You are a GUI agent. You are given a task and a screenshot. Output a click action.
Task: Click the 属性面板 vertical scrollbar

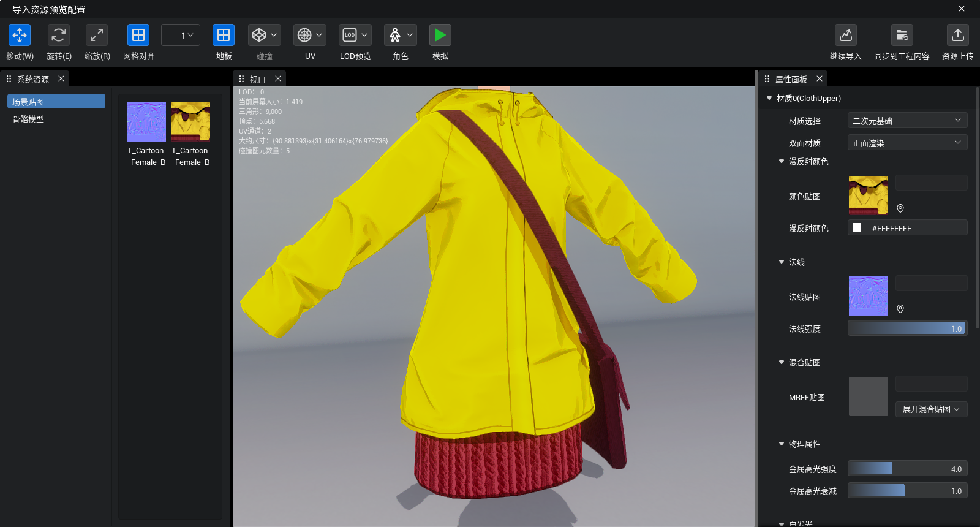pos(977,208)
